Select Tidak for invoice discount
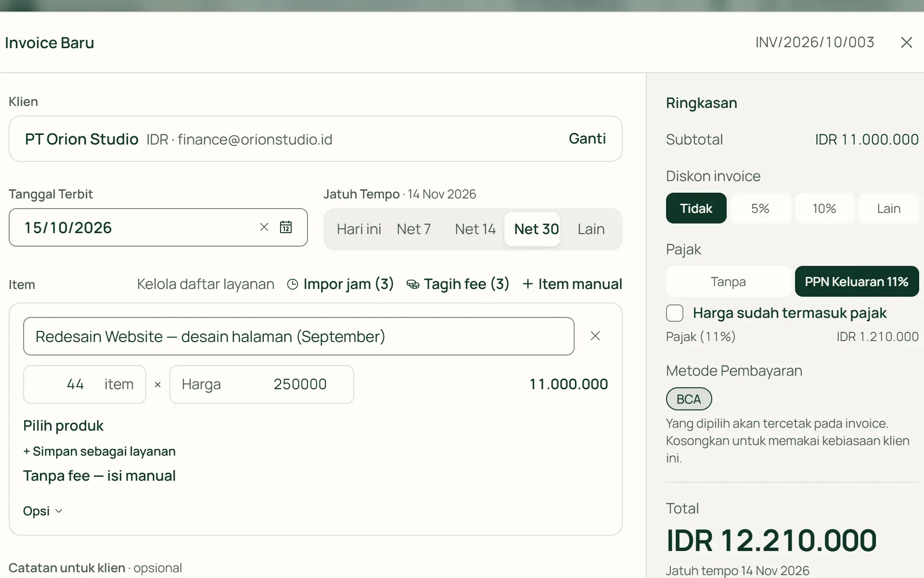Viewport: 924px width, 578px height. [x=696, y=208]
